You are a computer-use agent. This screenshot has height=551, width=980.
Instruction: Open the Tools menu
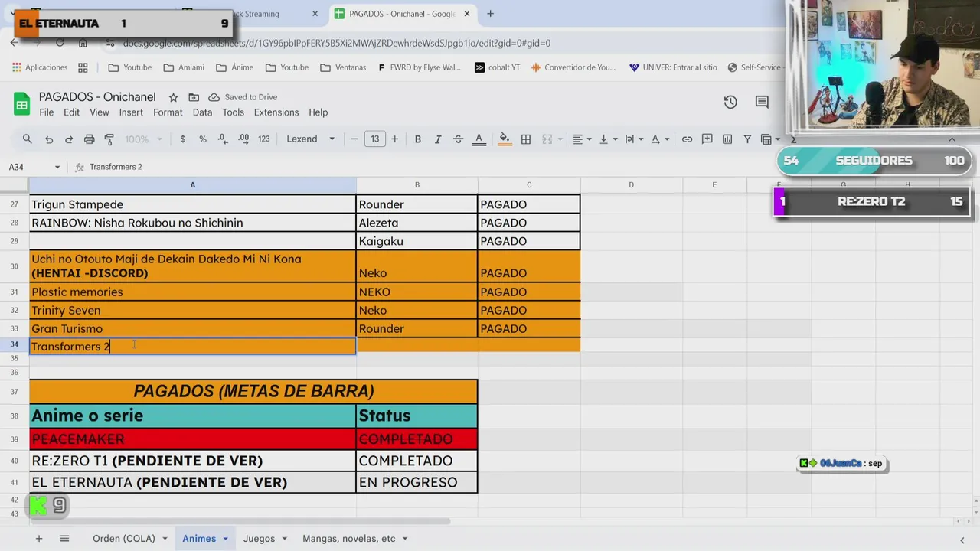point(233,112)
